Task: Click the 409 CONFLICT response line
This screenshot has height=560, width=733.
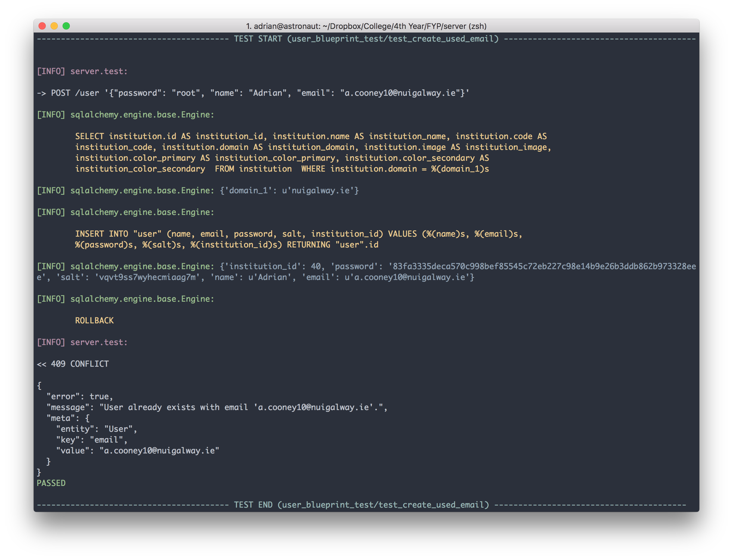Action: tap(73, 364)
